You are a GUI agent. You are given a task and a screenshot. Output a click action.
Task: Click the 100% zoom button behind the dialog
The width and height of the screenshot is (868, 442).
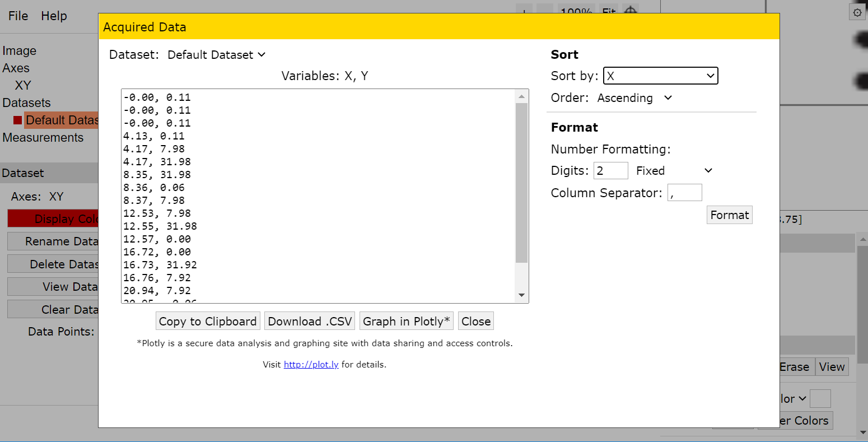point(576,10)
